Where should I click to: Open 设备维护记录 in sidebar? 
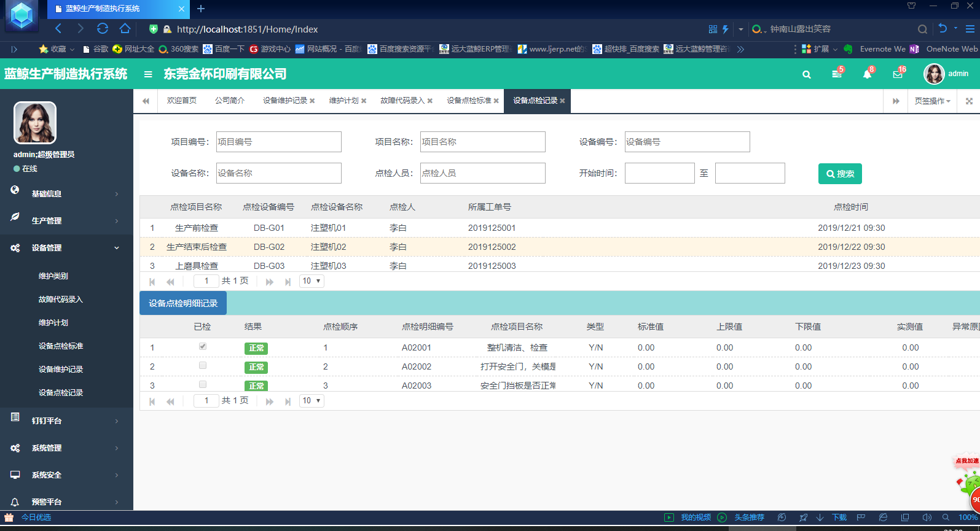point(60,369)
